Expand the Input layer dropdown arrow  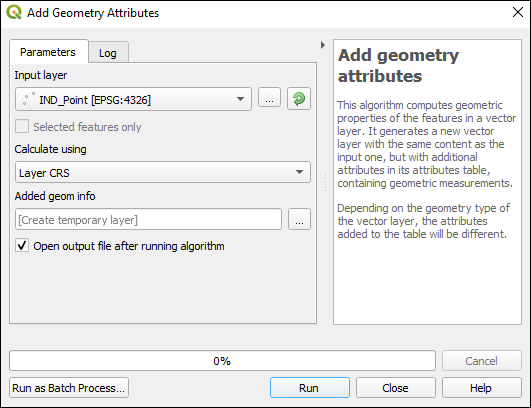(x=240, y=99)
